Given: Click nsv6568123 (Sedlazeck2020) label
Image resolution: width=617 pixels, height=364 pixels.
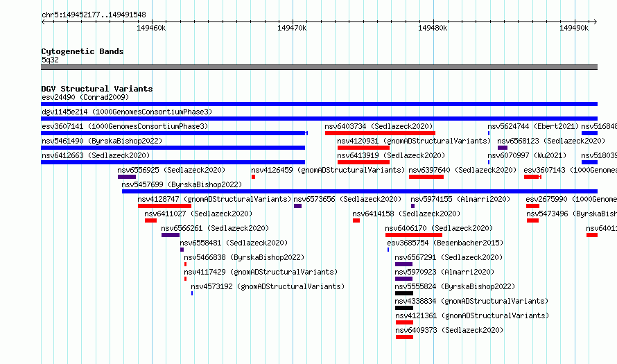Looking at the screenshot, I should [x=551, y=141].
